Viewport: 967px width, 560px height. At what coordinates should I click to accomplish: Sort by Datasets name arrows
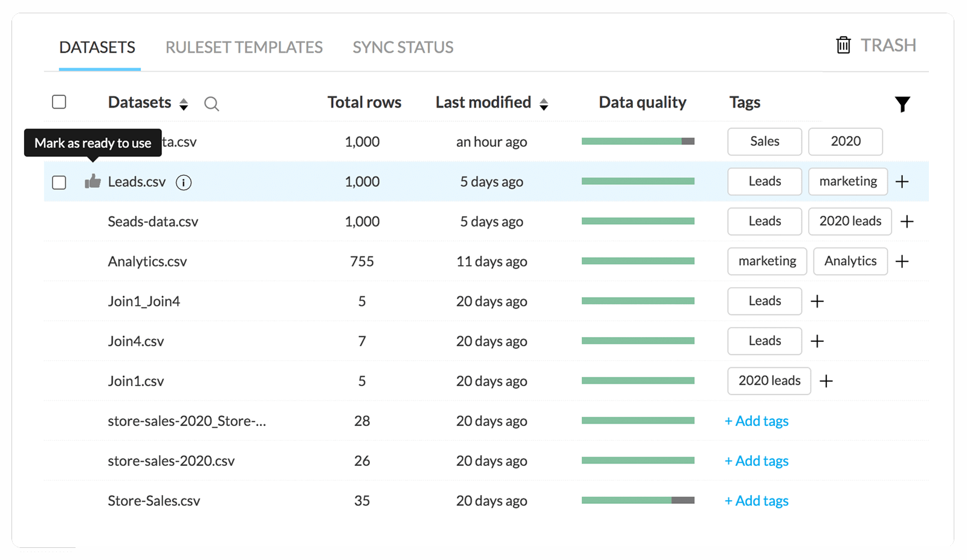click(184, 105)
